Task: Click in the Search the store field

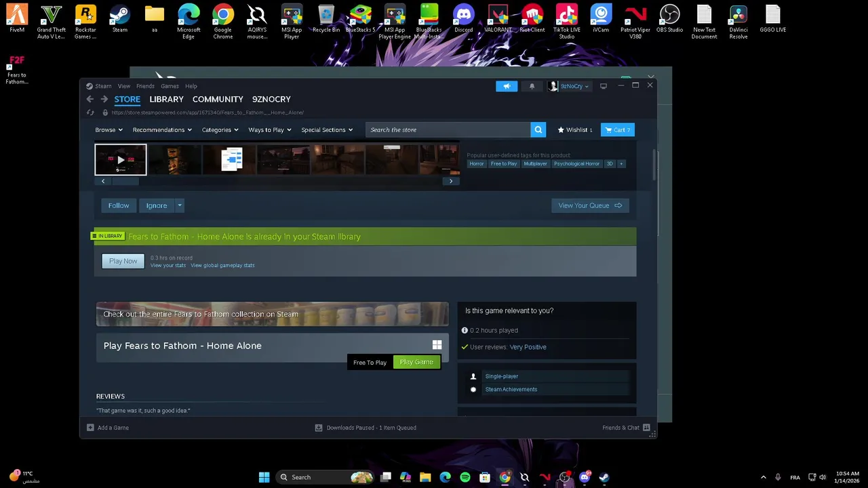Action: point(448,129)
